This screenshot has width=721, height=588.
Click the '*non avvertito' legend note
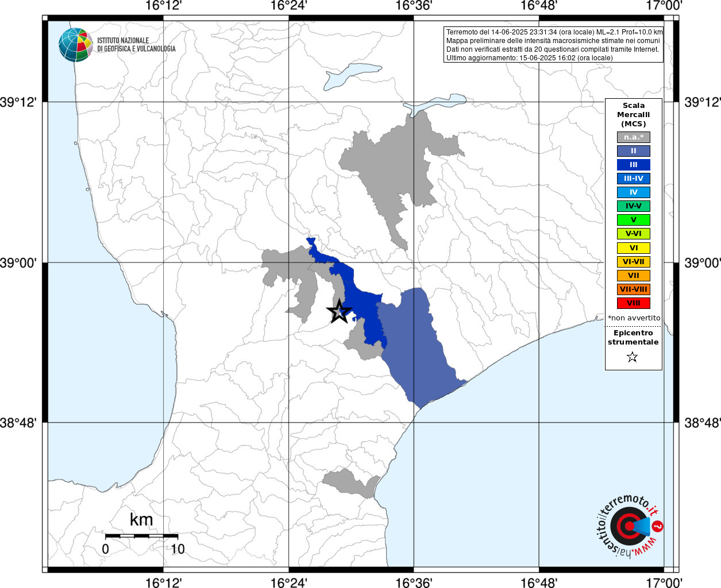click(634, 318)
